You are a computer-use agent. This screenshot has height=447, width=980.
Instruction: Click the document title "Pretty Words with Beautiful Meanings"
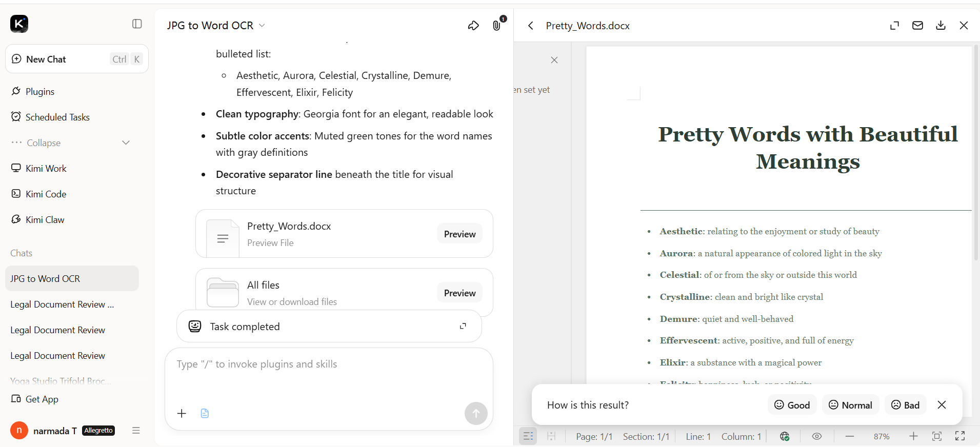(808, 148)
